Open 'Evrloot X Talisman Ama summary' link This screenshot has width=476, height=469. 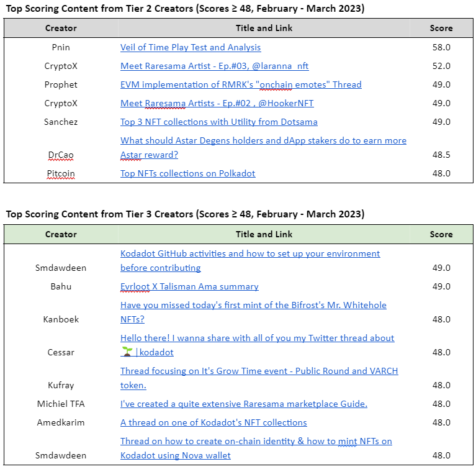click(x=189, y=286)
